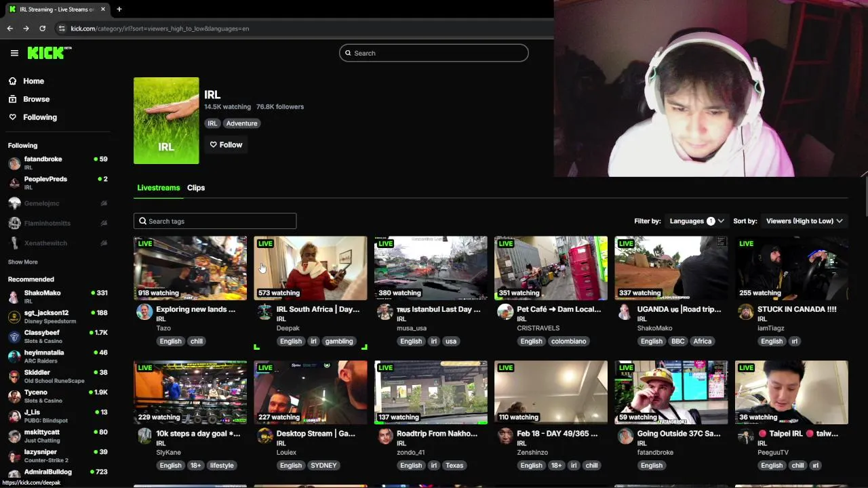Screen dimensions: 868x488
Task: Click the browser address bar URL
Action: (x=160, y=28)
